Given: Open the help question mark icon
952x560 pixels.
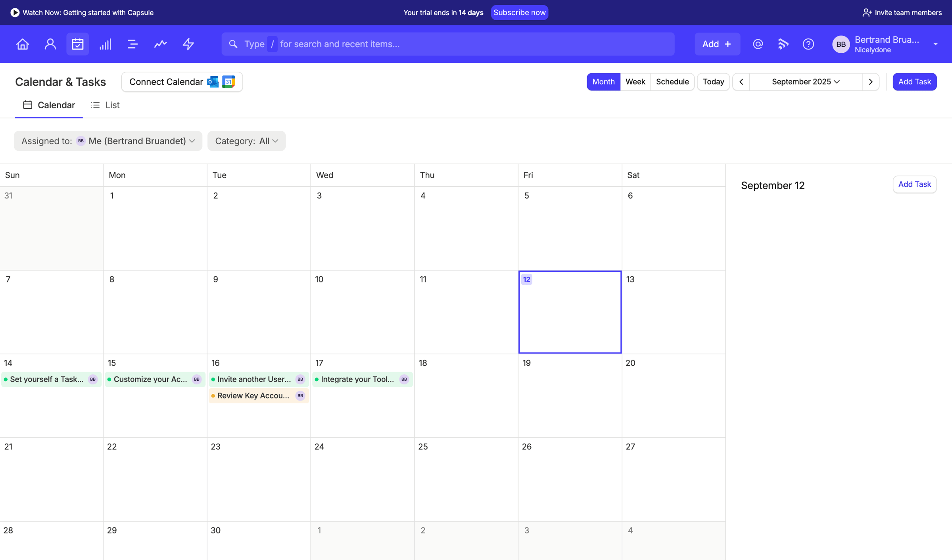Looking at the screenshot, I should click(x=808, y=44).
